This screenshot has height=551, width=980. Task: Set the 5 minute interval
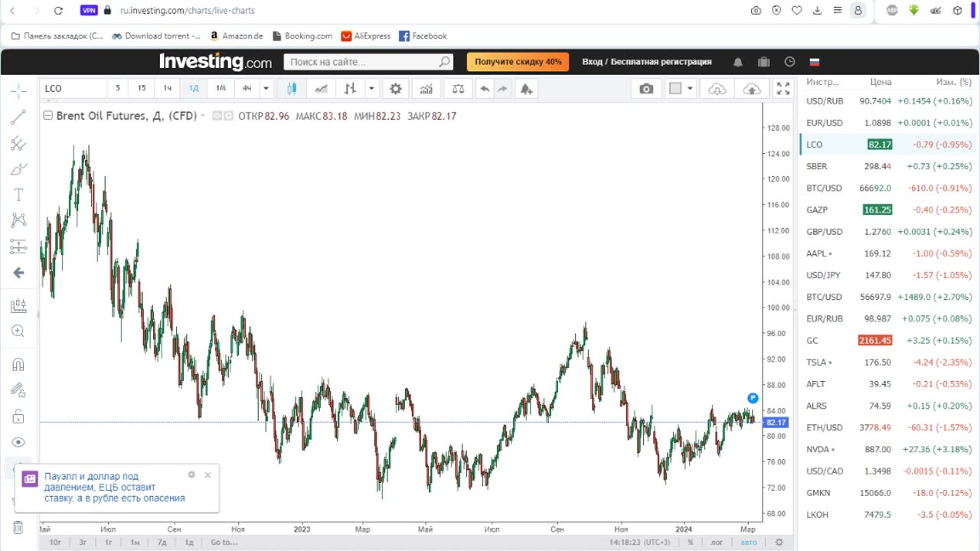coord(118,89)
